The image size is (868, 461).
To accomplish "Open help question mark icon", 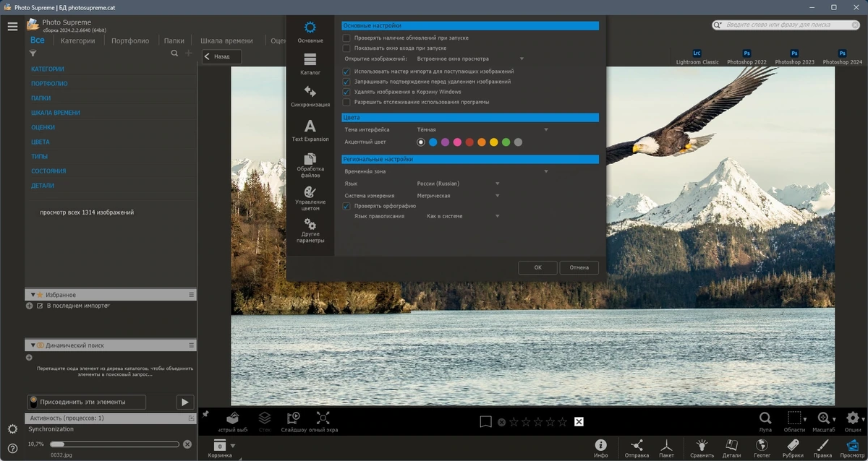I will click(x=12, y=449).
